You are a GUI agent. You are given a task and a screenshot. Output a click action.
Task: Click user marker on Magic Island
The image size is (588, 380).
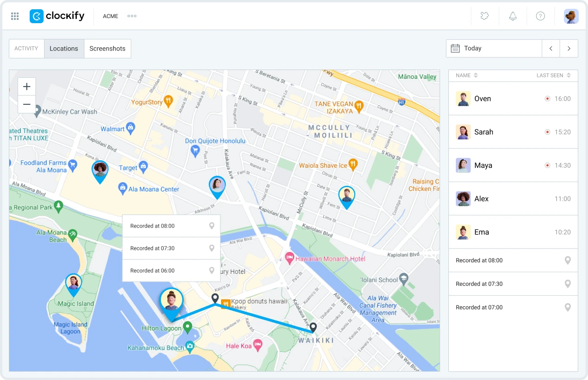pyautogui.click(x=73, y=285)
